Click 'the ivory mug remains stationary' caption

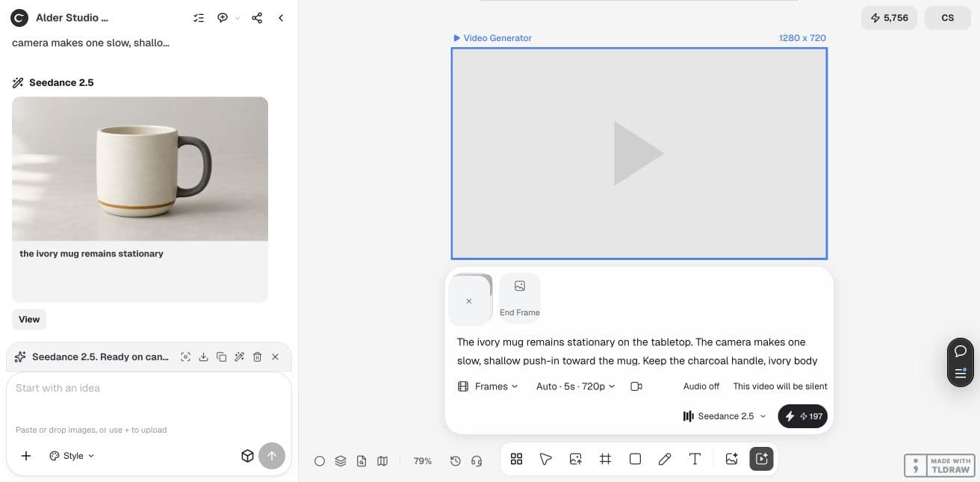[x=91, y=253]
